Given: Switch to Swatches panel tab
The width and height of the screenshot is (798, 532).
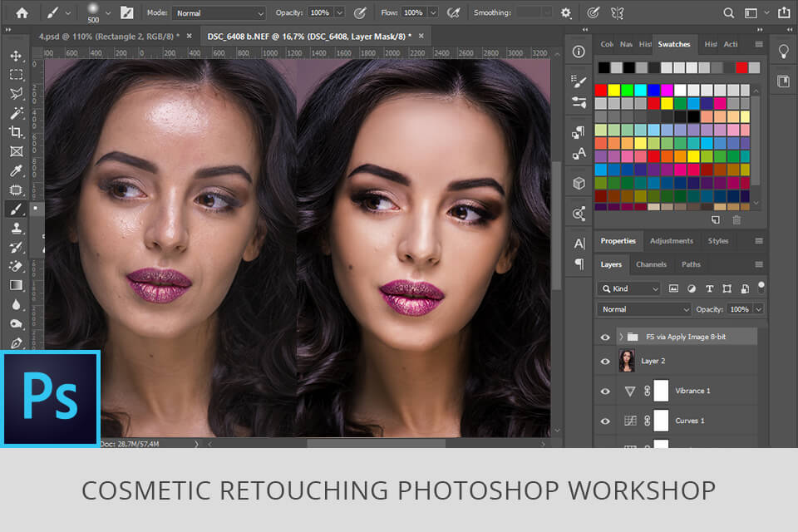Looking at the screenshot, I should pyautogui.click(x=674, y=44).
